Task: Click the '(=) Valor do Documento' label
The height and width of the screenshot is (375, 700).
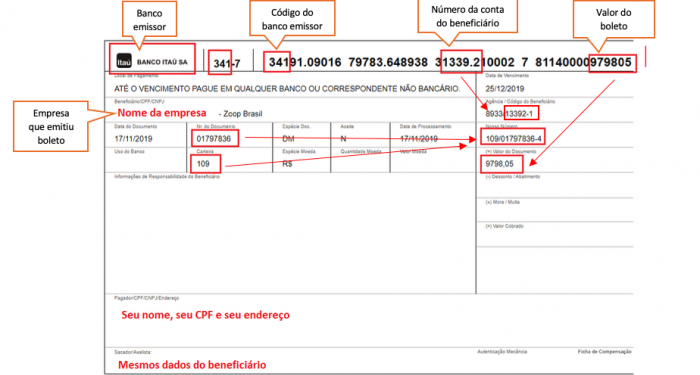Action: pos(511,151)
